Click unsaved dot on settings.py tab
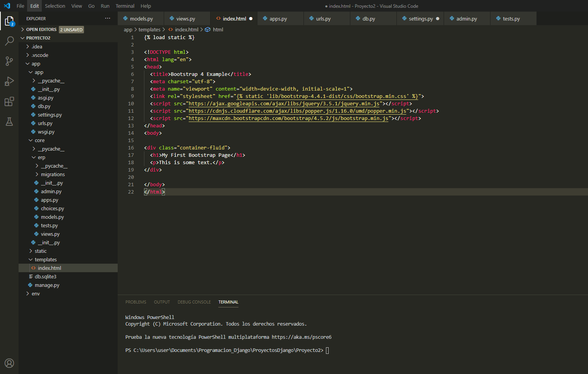The height and width of the screenshot is (374, 588). tap(438, 19)
